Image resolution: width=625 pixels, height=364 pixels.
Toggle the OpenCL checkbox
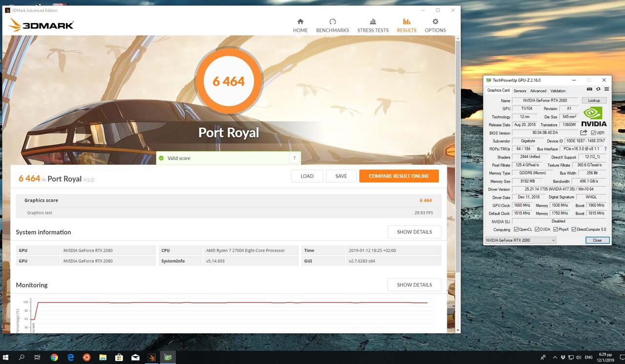pyautogui.click(x=516, y=229)
